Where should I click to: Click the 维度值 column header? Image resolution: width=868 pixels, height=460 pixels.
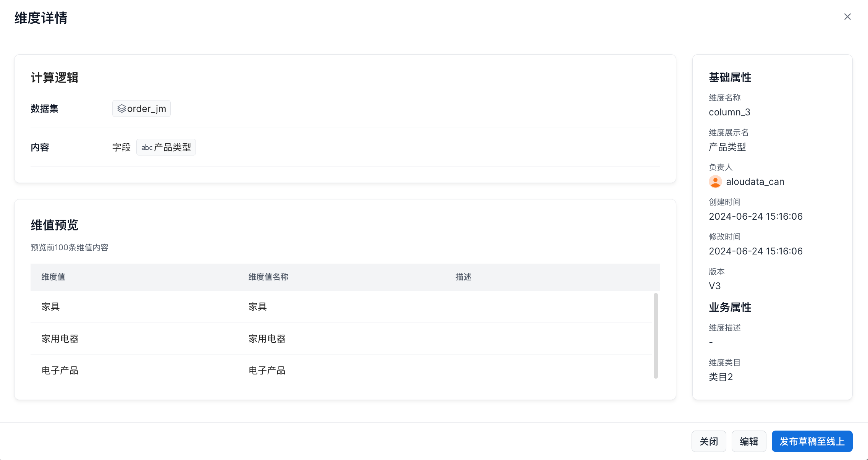pos(53,277)
